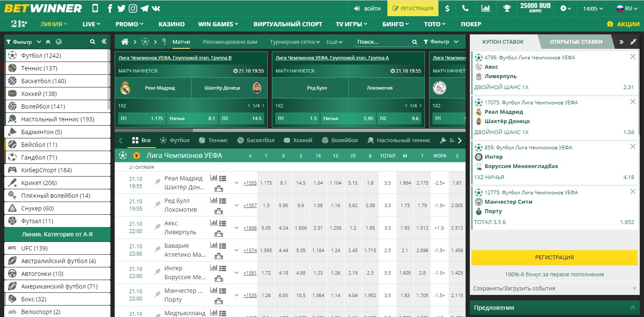This screenshot has height=317, width=644.
Task: Select the Матчи tab
Action: (x=181, y=42)
